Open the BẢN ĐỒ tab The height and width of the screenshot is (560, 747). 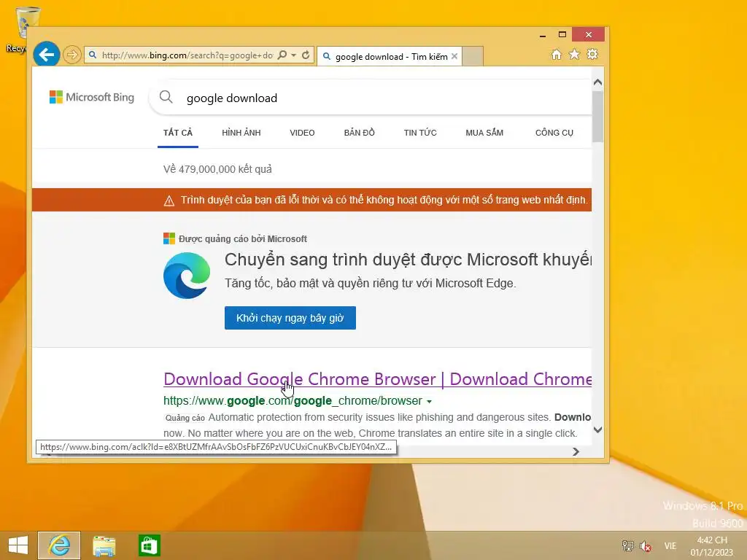point(359,133)
